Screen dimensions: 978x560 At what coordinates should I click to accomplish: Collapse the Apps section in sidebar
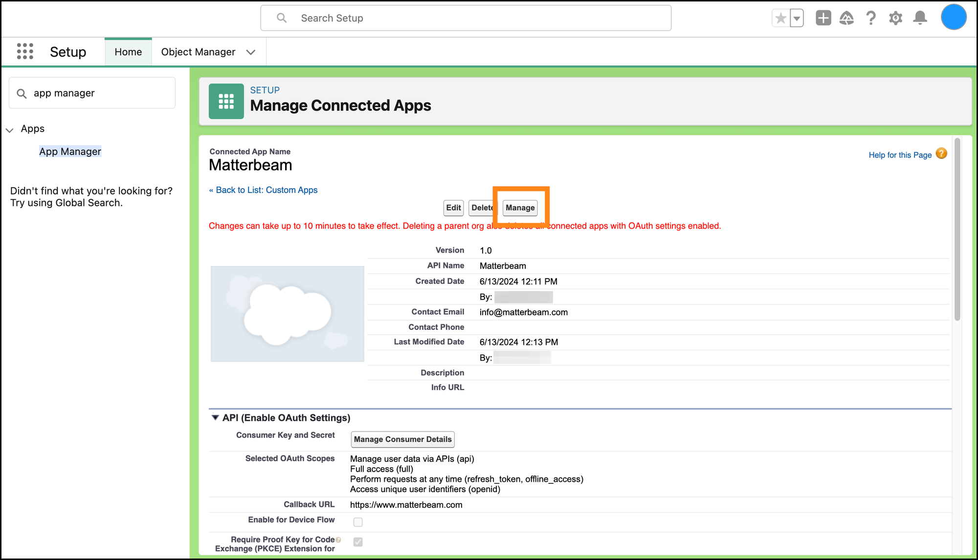(9, 130)
